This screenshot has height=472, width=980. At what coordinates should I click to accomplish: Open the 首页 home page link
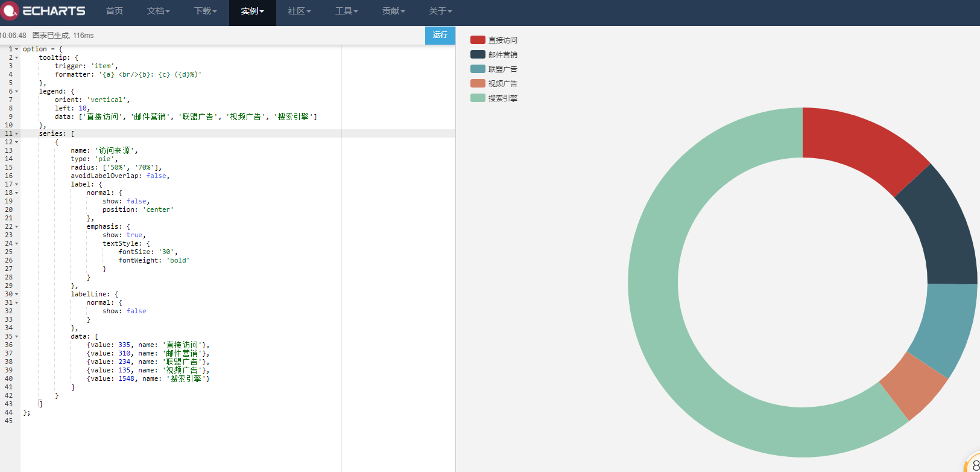pyautogui.click(x=115, y=11)
